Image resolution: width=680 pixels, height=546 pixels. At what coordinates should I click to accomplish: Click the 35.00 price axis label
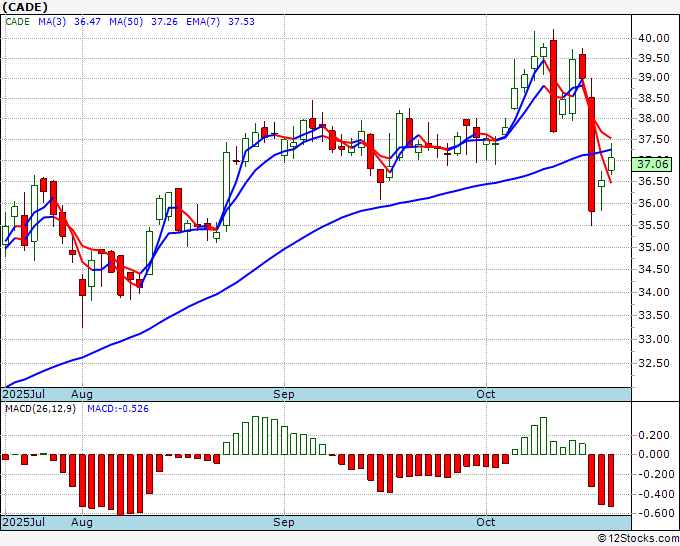(654, 247)
